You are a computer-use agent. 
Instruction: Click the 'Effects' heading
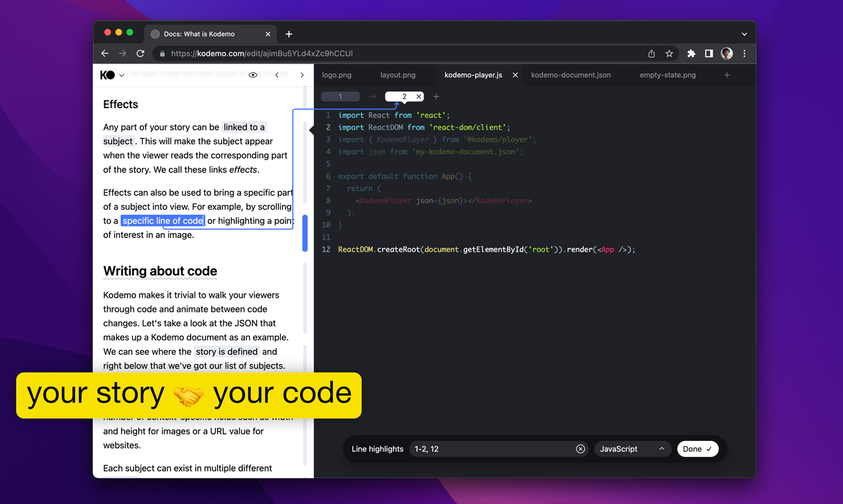tap(121, 104)
